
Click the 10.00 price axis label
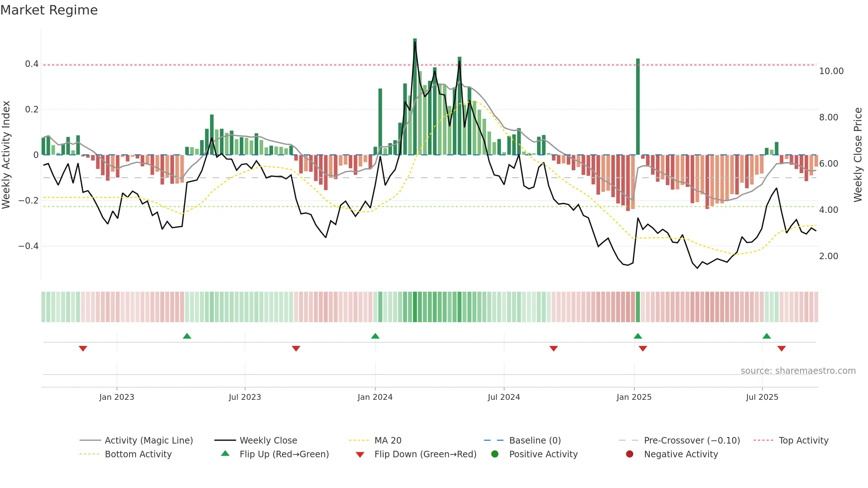point(831,71)
